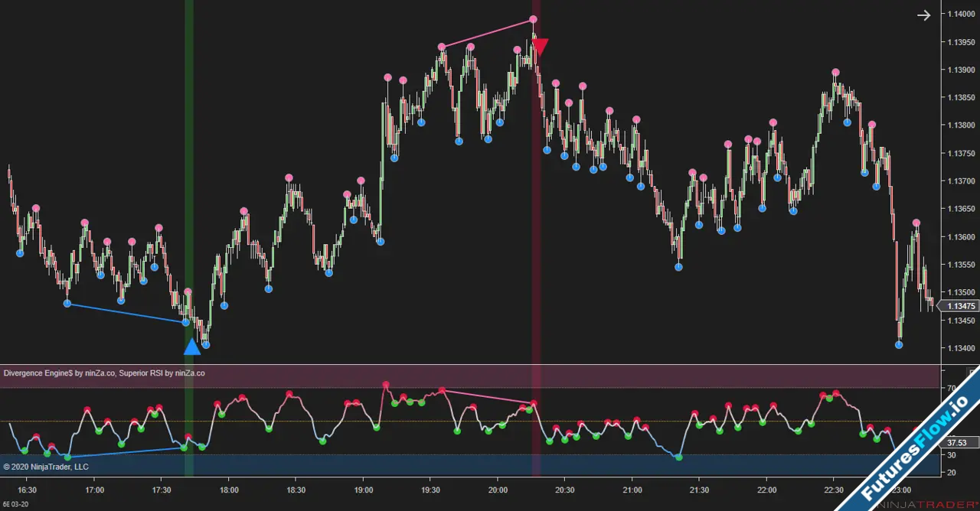This screenshot has width=980, height=511.
Task: Click the right arrow icon above the price axis
Action: (924, 15)
